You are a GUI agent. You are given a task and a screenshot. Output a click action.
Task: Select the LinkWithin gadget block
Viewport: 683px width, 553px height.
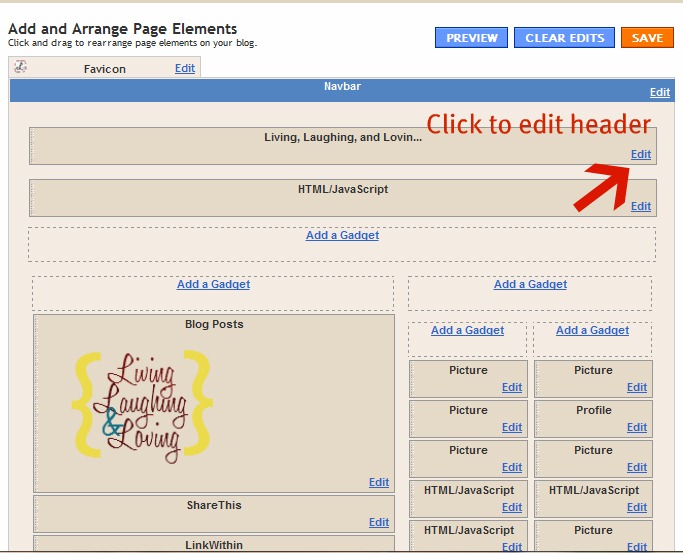[x=213, y=544]
